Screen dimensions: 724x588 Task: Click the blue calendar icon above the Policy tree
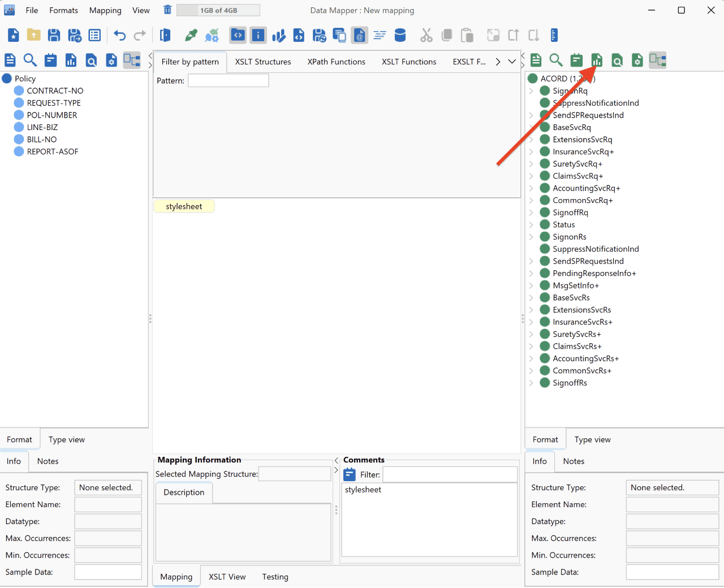click(51, 60)
